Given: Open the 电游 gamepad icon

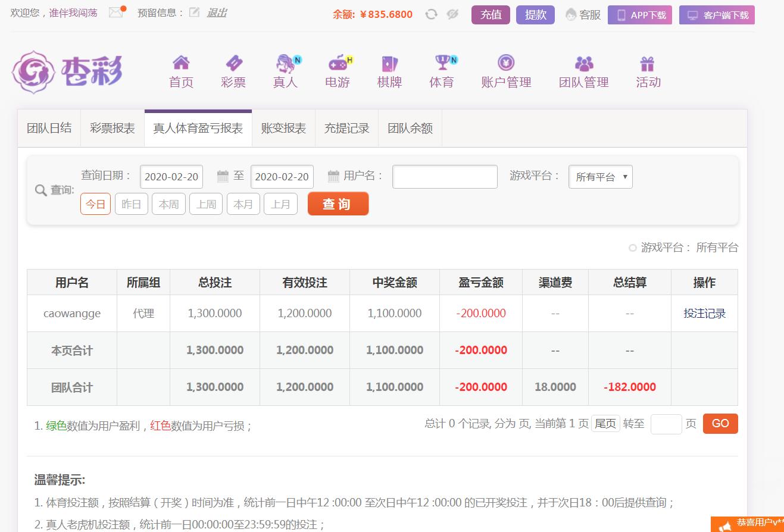Looking at the screenshot, I should click(338, 63).
